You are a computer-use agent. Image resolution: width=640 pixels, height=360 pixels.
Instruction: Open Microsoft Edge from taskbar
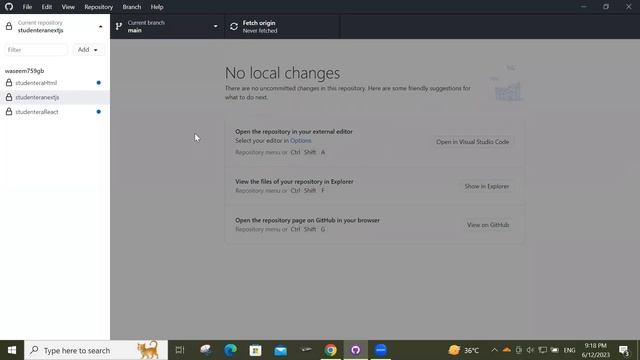click(230, 350)
